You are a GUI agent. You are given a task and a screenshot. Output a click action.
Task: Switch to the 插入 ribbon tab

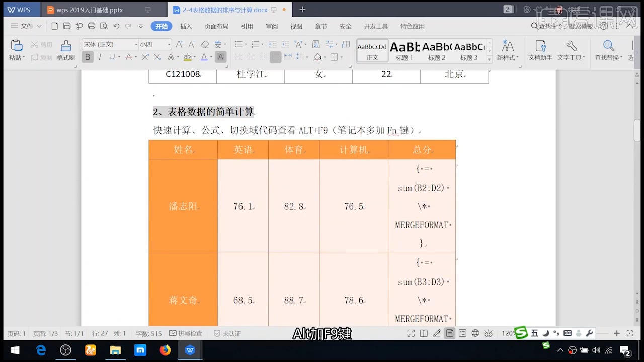(x=186, y=26)
